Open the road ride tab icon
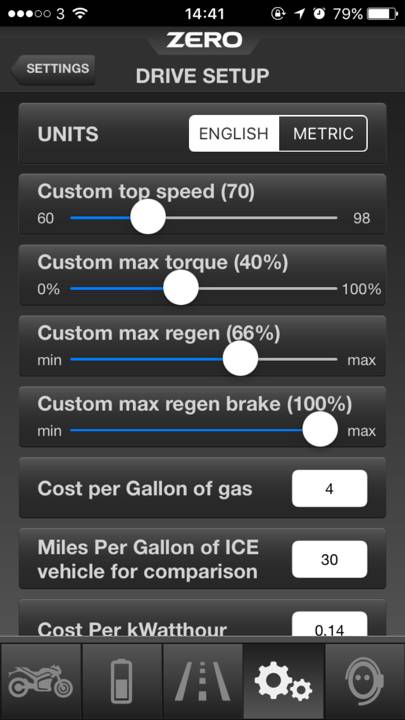 click(x=202, y=681)
